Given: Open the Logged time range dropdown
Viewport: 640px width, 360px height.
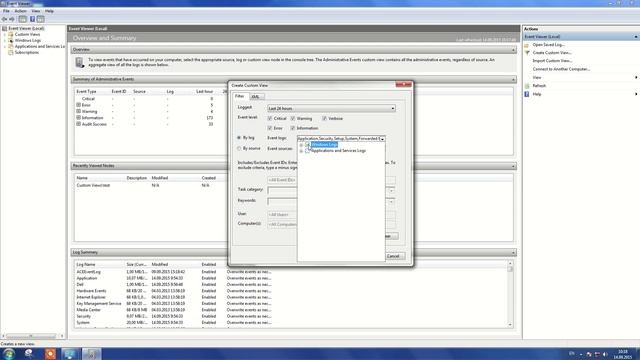Looking at the screenshot, I should (x=331, y=109).
